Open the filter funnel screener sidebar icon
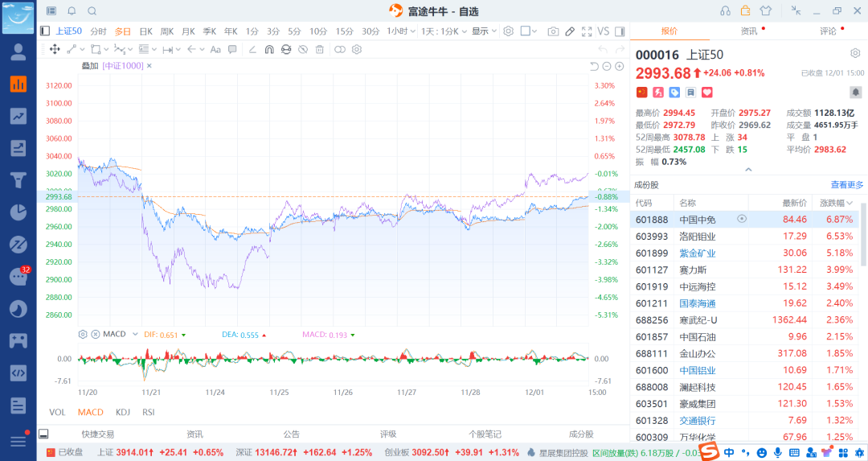The image size is (868, 461). [x=18, y=180]
